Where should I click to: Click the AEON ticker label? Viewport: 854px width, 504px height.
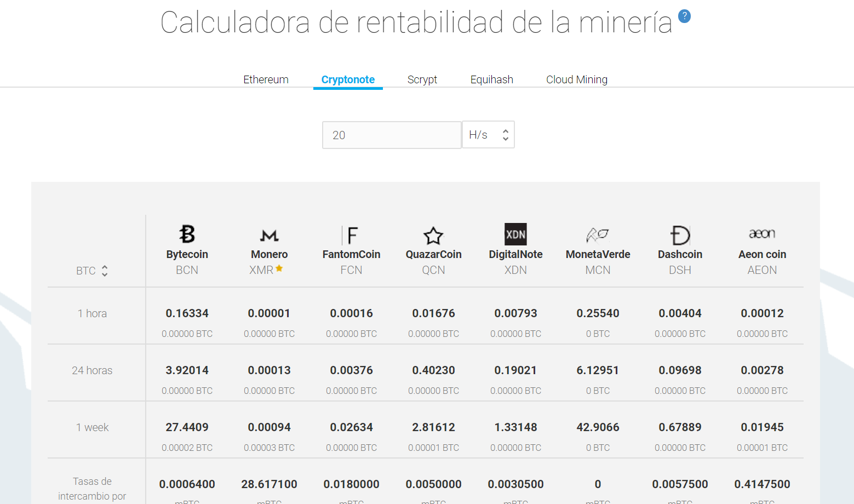click(763, 270)
